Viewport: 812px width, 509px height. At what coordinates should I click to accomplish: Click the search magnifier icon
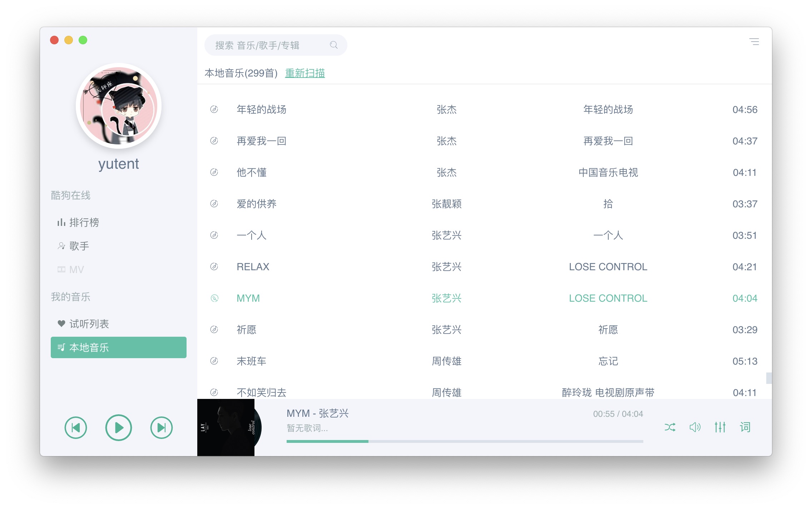(x=334, y=45)
